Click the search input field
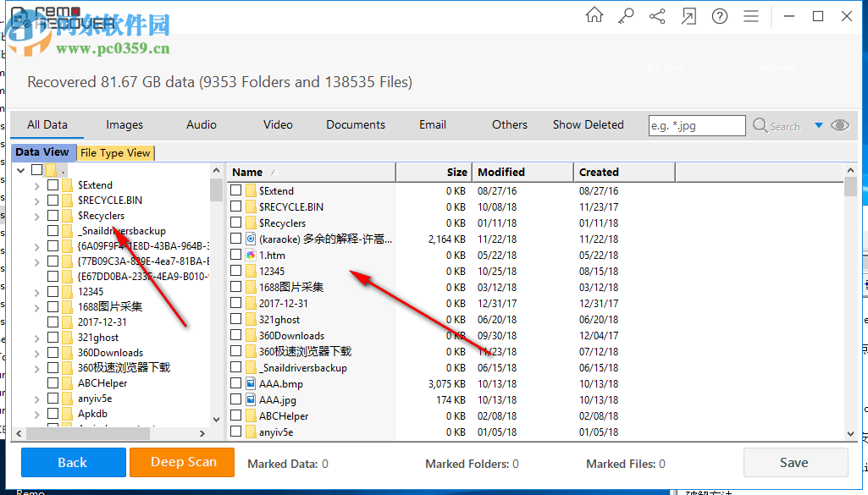This screenshot has width=868, height=495. pos(696,124)
